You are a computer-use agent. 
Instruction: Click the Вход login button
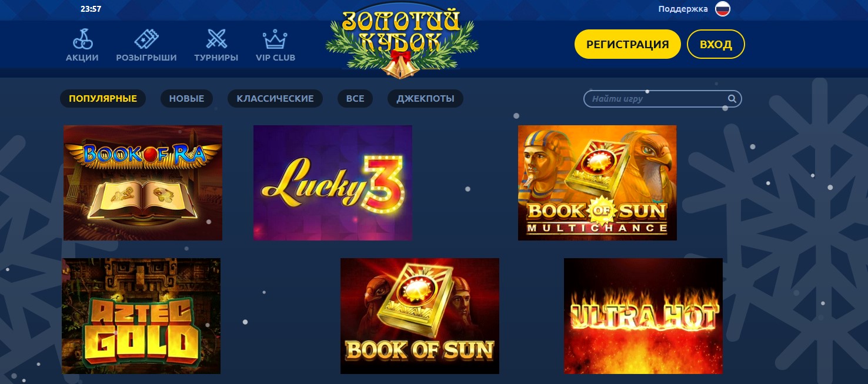(x=716, y=45)
